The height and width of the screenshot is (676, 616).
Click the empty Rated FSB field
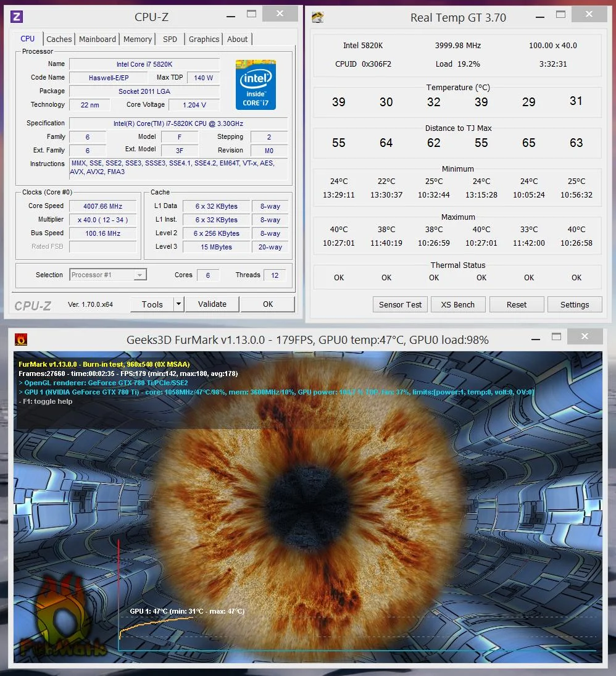102,246
